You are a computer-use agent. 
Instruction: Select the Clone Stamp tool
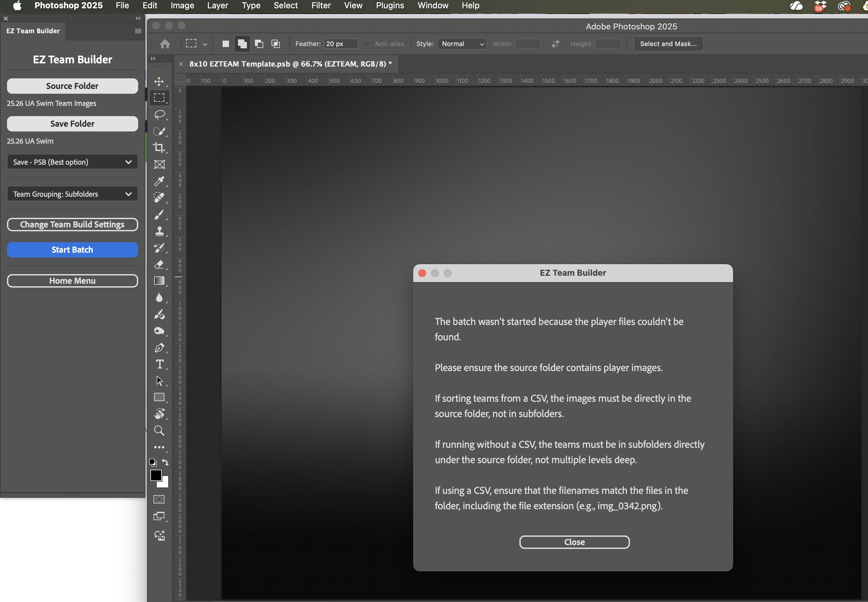pyautogui.click(x=159, y=231)
